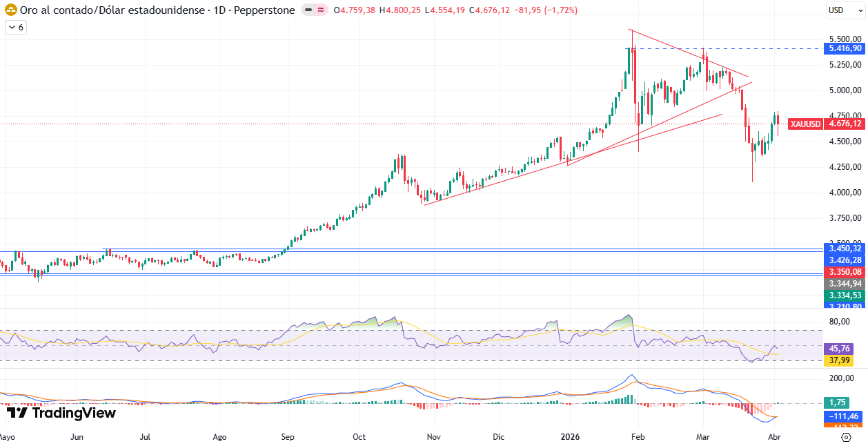The height and width of the screenshot is (446, 868).
Task: Click the Sep label on the time axis
Action: click(288, 437)
